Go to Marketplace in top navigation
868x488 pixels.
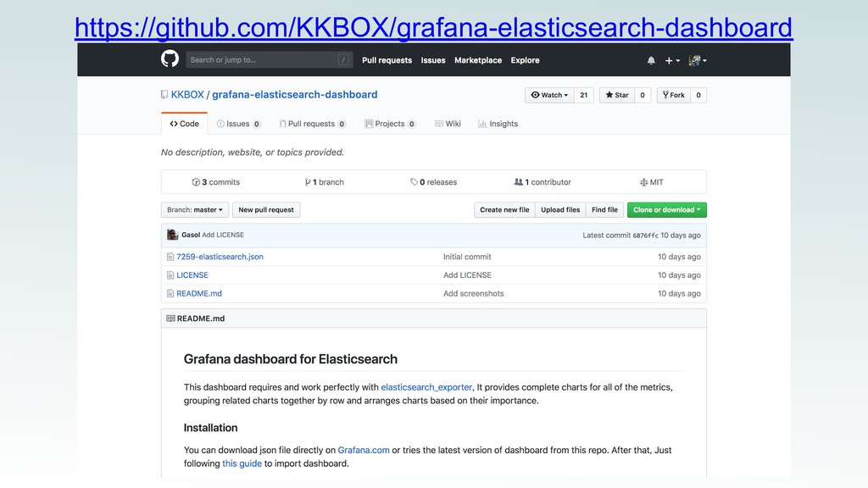point(478,60)
